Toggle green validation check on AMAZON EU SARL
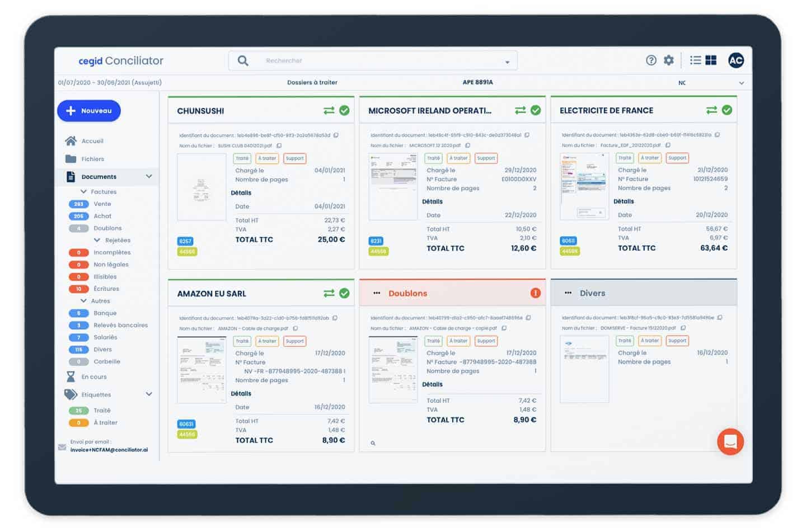806x532 pixels. [344, 293]
